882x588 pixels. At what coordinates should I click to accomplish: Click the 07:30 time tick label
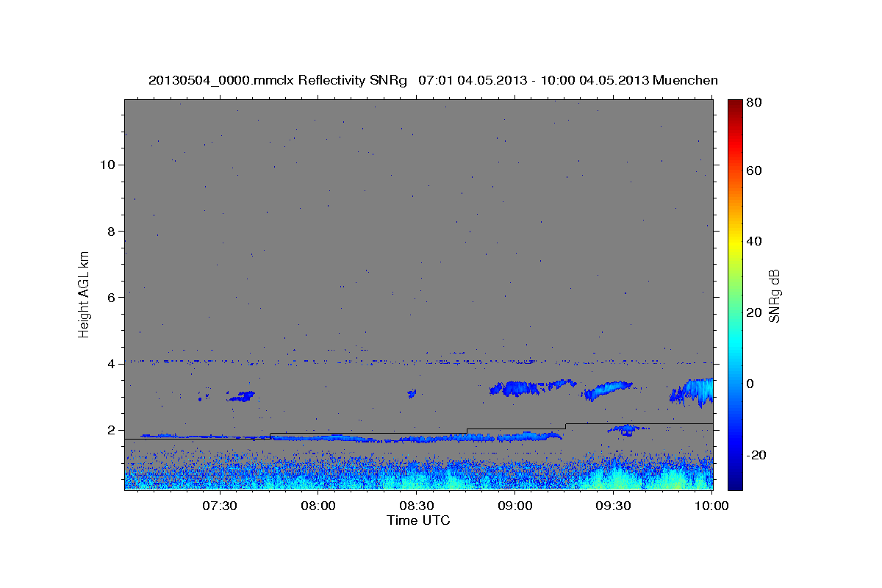tap(219, 506)
